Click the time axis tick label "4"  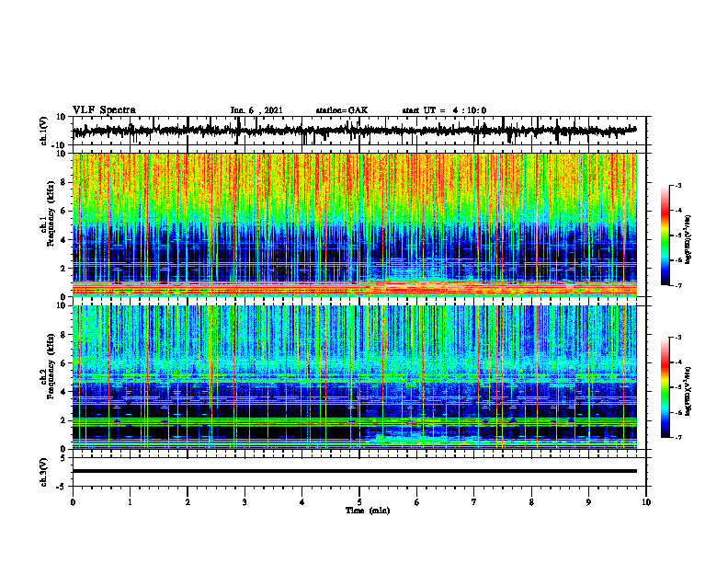point(302,502)
